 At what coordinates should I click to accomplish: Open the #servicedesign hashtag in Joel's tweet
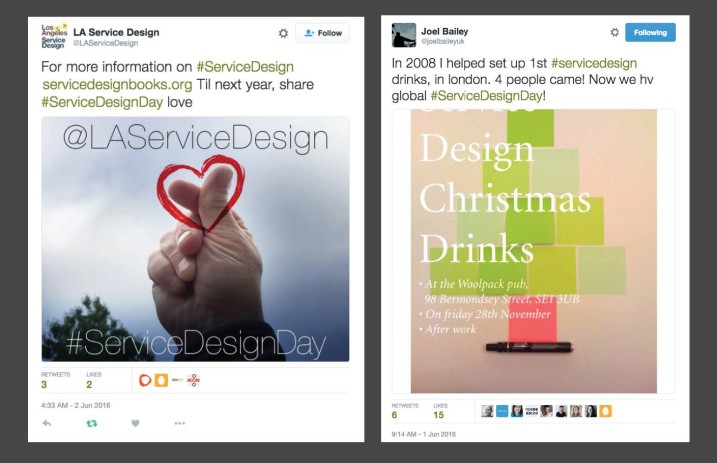(x=594, y=63)
